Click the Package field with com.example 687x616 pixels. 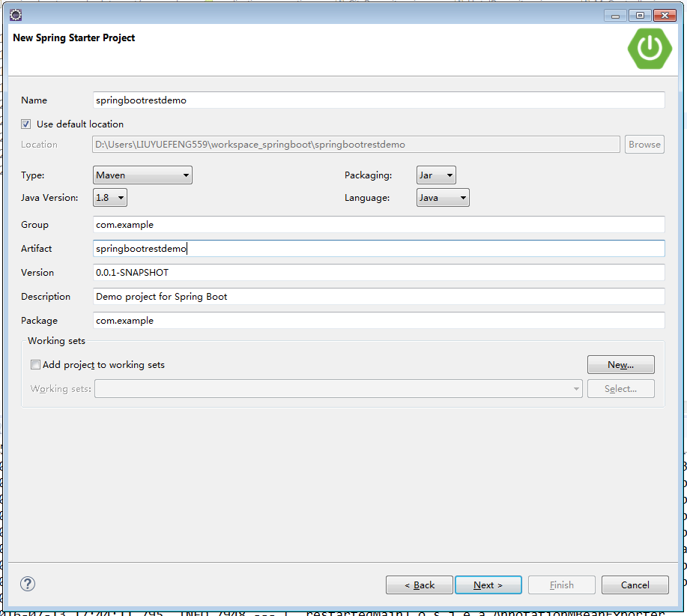[x=378, y=321]
